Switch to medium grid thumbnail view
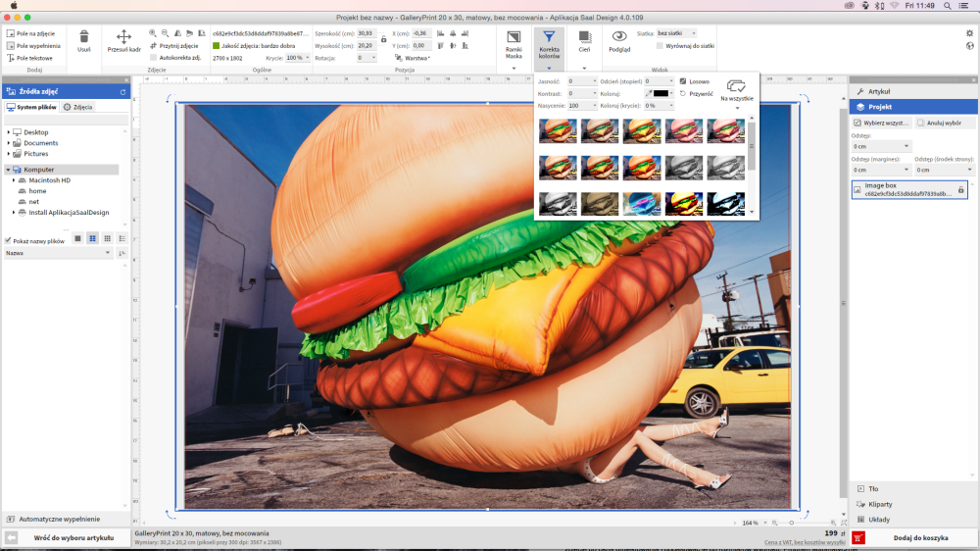 point(92,238)
